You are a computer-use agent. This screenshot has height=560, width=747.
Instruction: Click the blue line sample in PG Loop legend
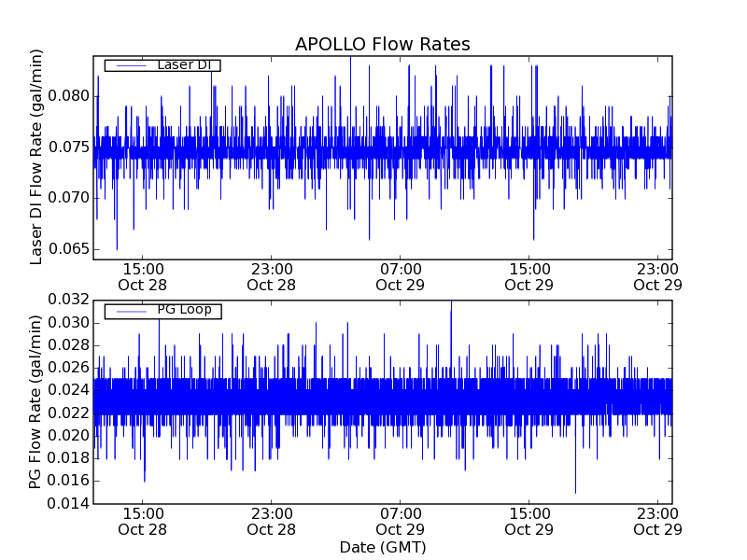pos(131,311)
